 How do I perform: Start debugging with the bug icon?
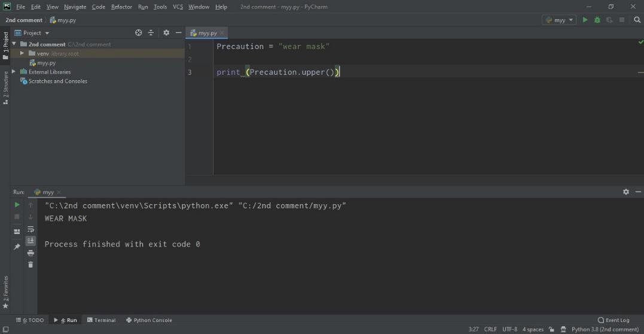point(597,20)
